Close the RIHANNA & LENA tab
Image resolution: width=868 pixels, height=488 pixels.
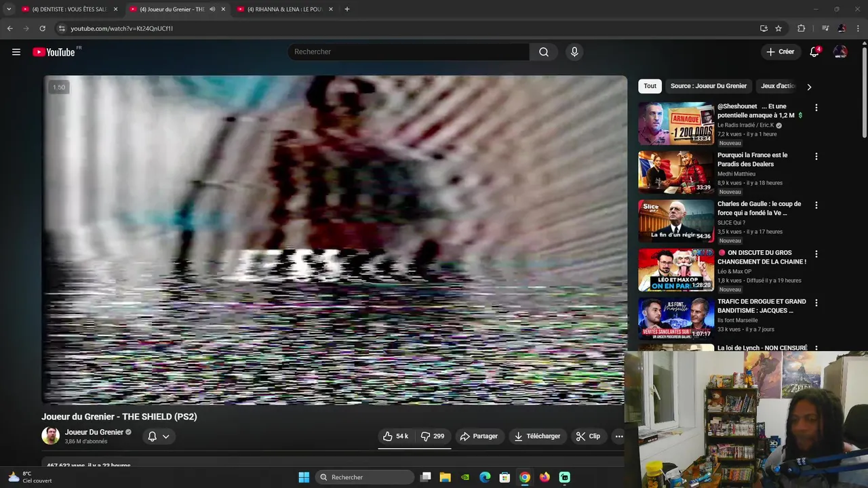[x=331, y=9]
